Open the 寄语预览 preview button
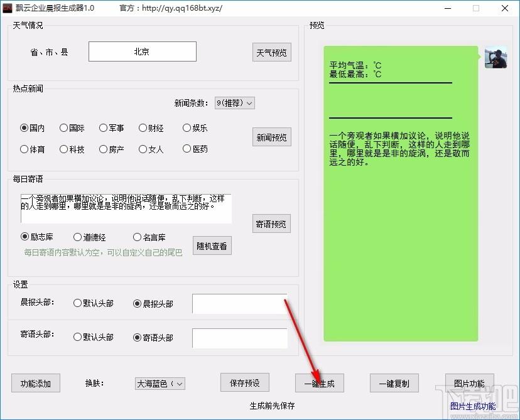Viewport: 520px width, 420px height. 271,223
